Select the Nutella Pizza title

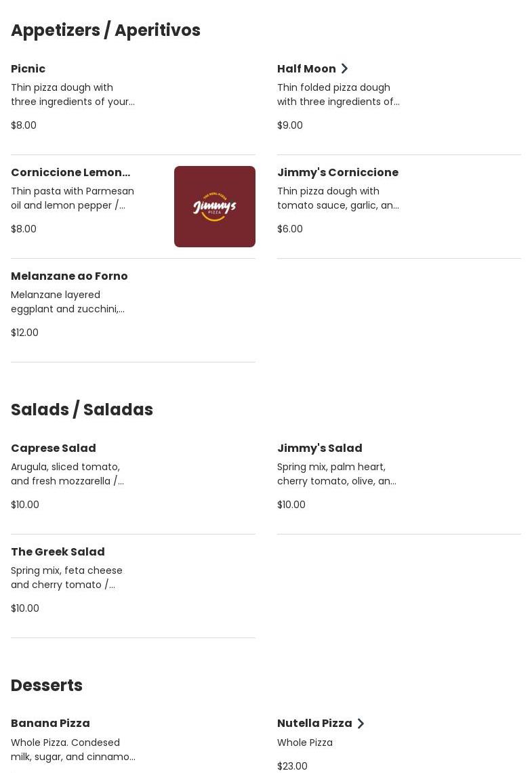click(x=314, y=723)
